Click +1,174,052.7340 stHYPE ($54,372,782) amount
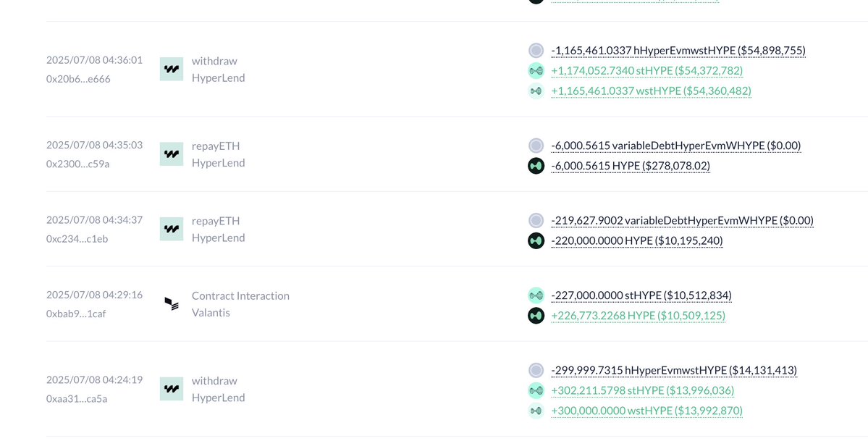Image resolution: width=868 pixels, height=441 pixels. tap(647, 70)
